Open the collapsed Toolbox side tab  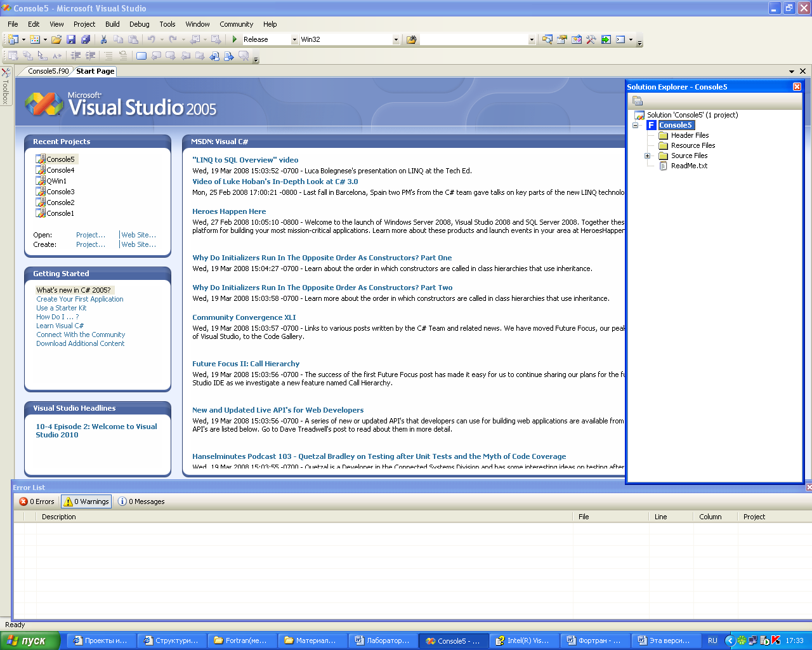coord(5,86)
